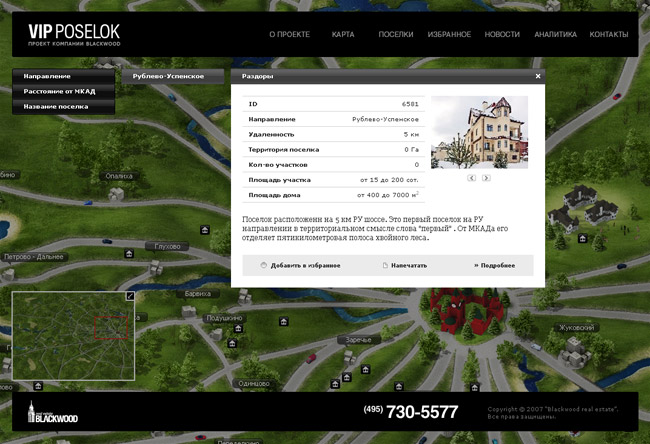Expand the Расстояние от МКАД filter
The image size is (650, 444).
(x=63, y=91)
